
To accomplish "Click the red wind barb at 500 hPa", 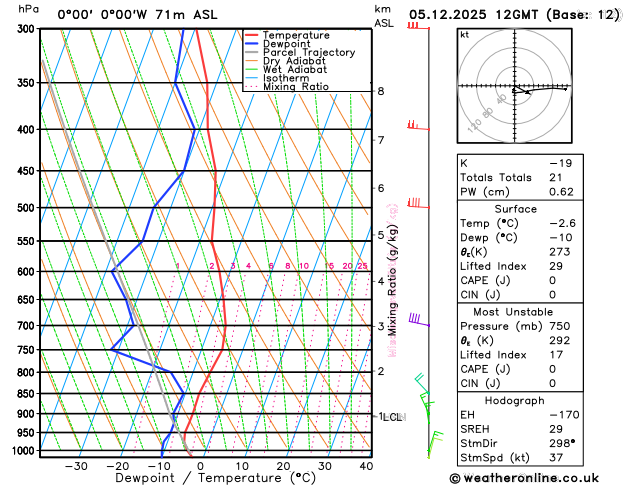I will [418, 203].
